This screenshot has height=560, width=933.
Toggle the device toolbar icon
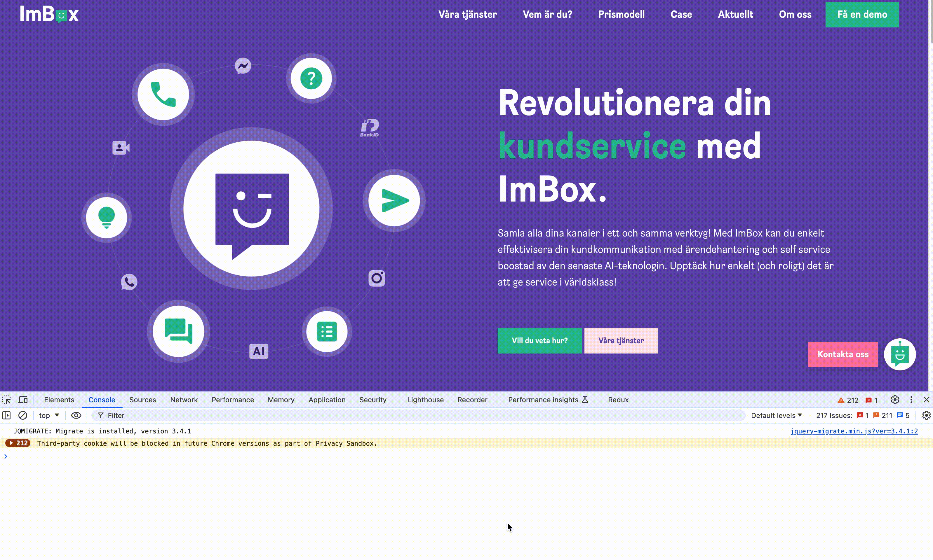pos(23,400)
